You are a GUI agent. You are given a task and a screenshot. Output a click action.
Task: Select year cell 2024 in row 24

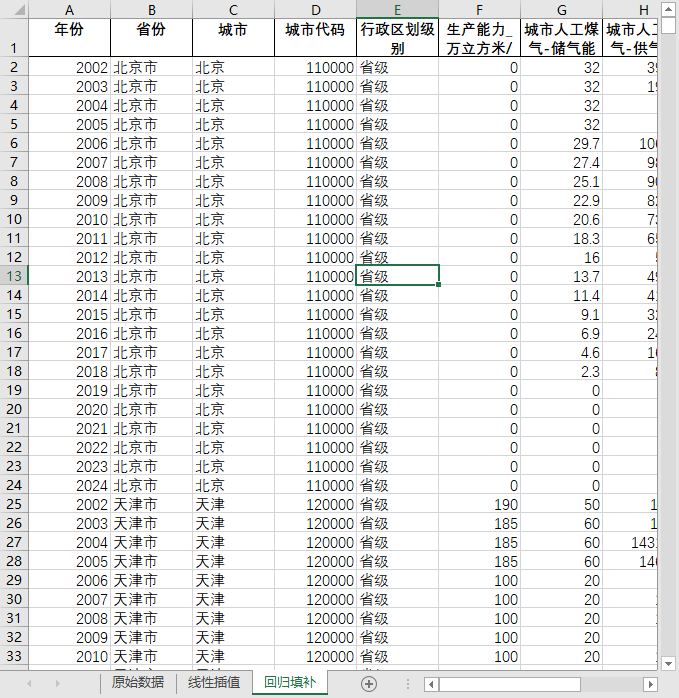[x=69, y=485]
